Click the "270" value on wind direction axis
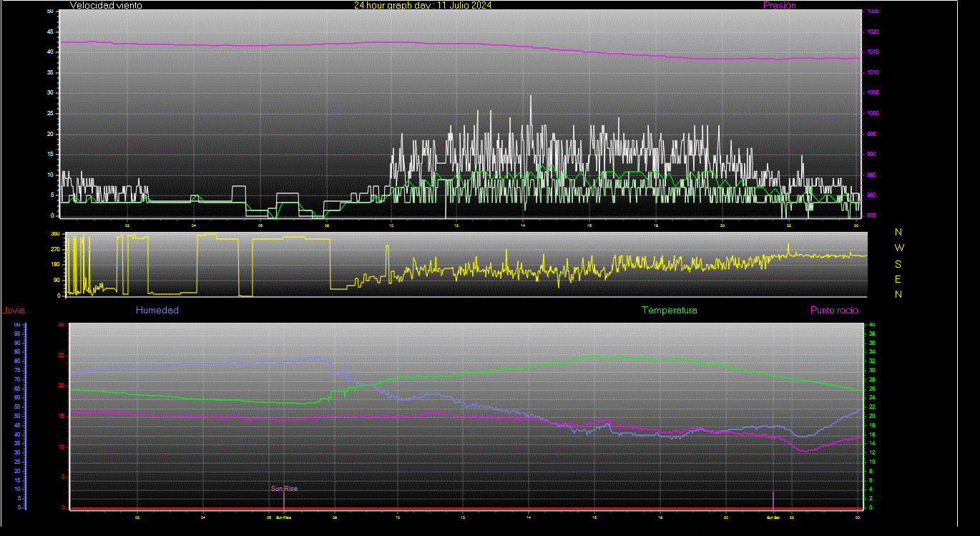The width and height of the screenshot is (980, 536). click(x=55, y=249)
